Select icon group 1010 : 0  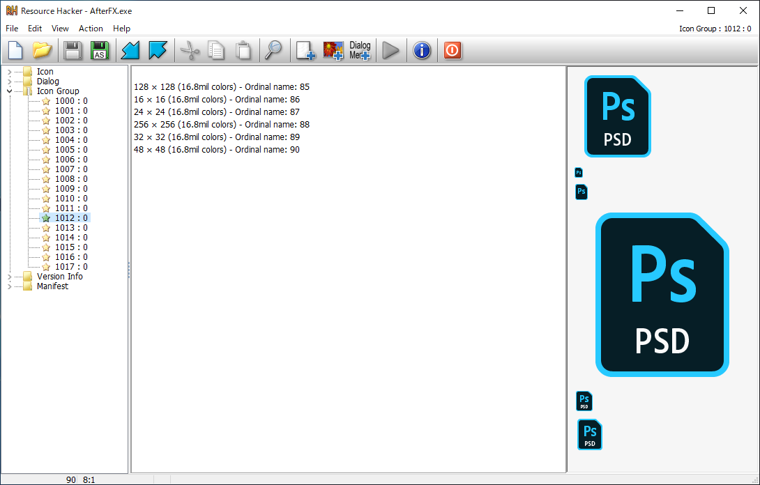71,198
